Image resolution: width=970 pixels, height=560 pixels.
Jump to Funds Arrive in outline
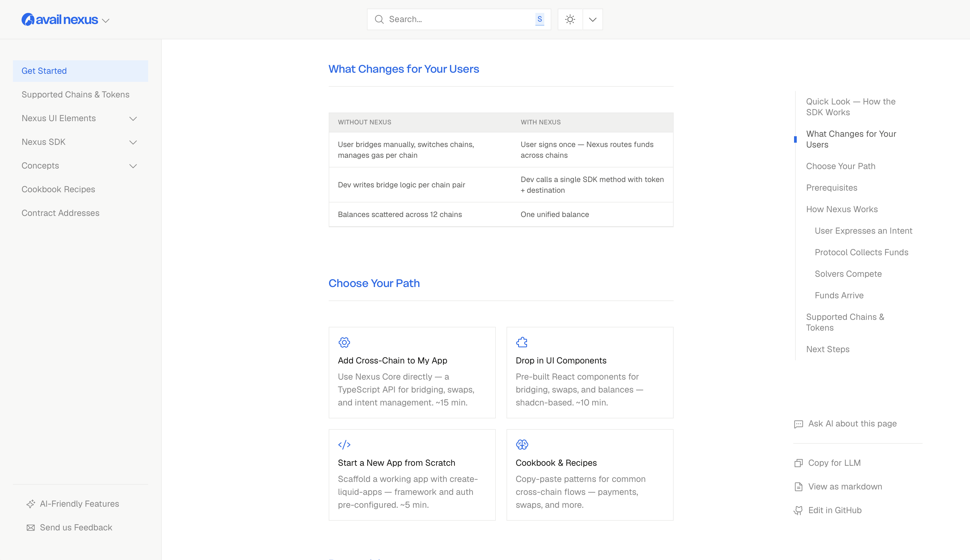839,295
